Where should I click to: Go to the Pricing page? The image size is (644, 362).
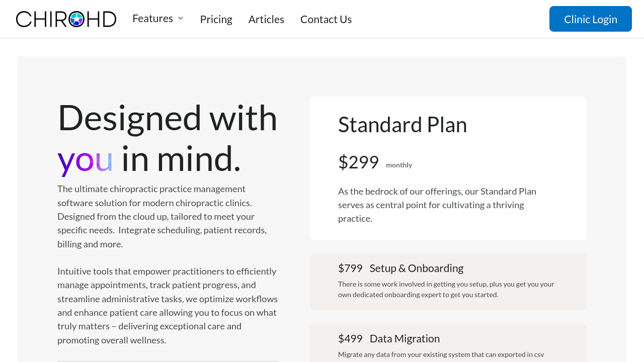(216, 19)
